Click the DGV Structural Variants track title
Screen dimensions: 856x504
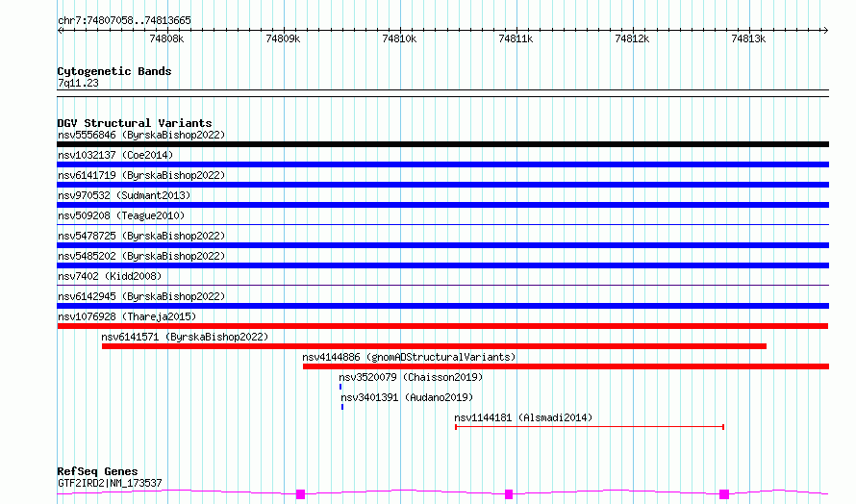tap(135, 123)
